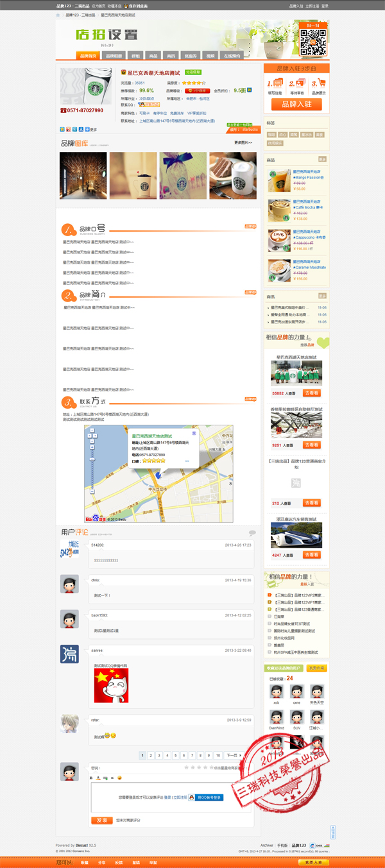Image resolution: width=385 pixels, height=868 pixels.
Task: Go to comments page 10
Action: (218, 756)
